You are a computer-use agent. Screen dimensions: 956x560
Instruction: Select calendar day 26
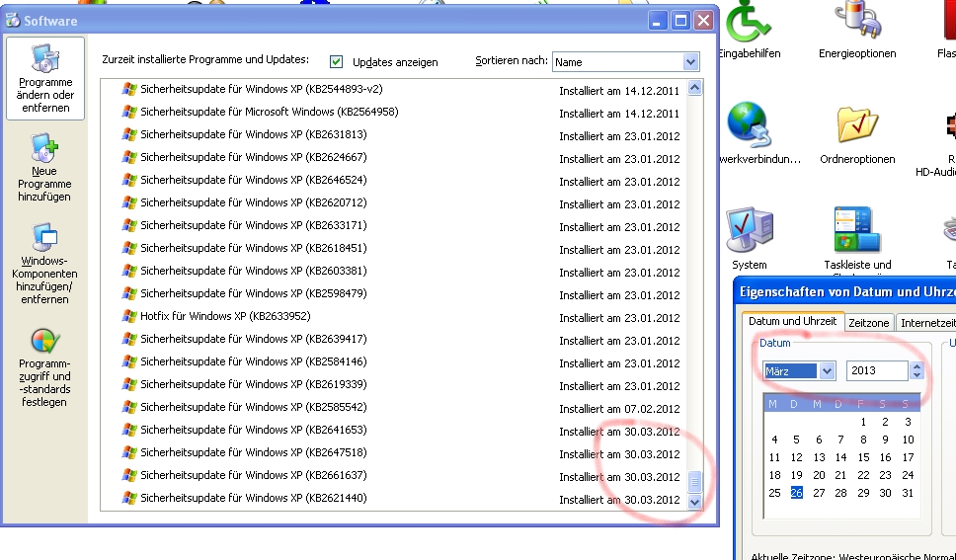point(796,492)
